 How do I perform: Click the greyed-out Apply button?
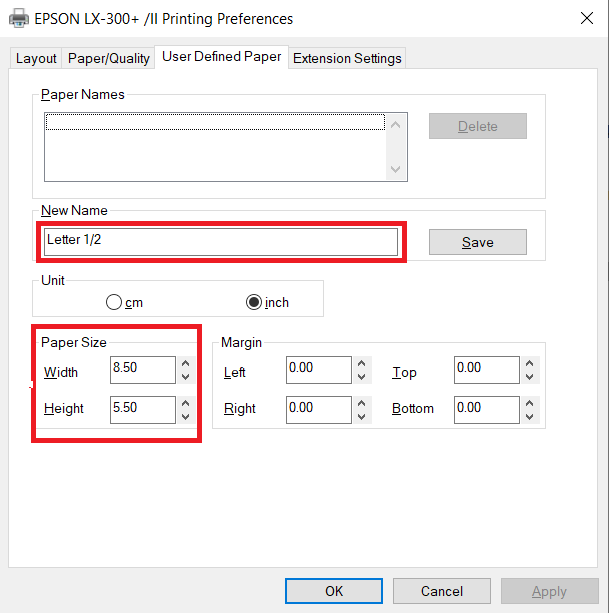click(x=550, y=591)
